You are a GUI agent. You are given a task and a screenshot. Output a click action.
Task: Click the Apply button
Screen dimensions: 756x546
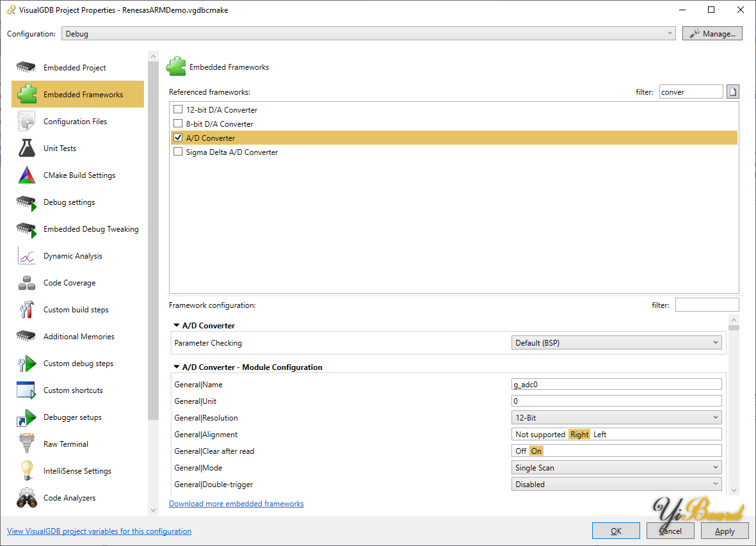(725, 531)
